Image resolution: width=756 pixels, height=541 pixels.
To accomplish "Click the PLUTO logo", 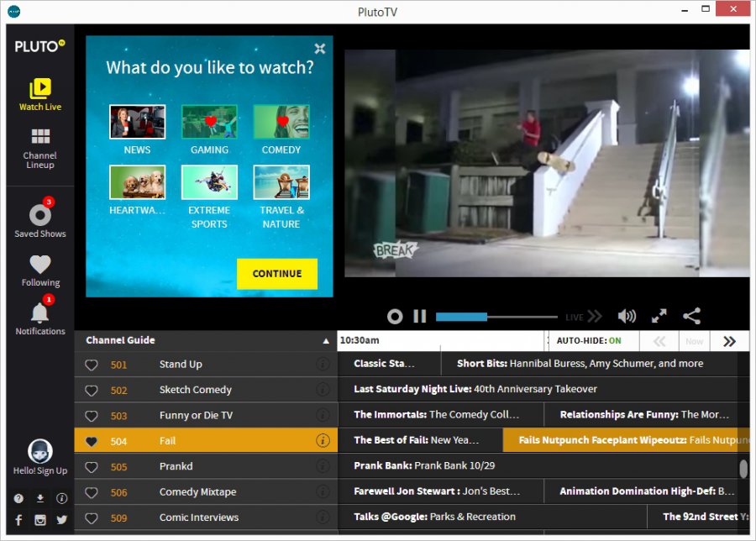I will coord(39,46).
